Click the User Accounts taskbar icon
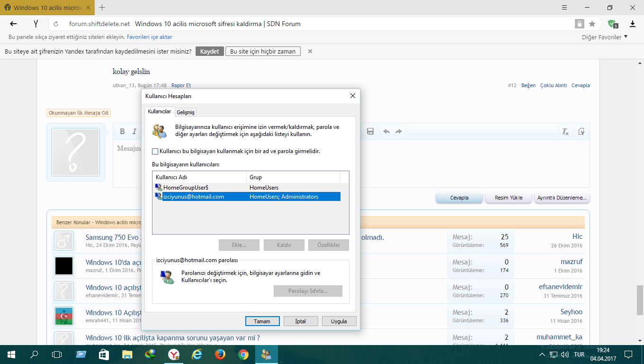The width and height of the screenshot is (644, 364). (266, 354)
